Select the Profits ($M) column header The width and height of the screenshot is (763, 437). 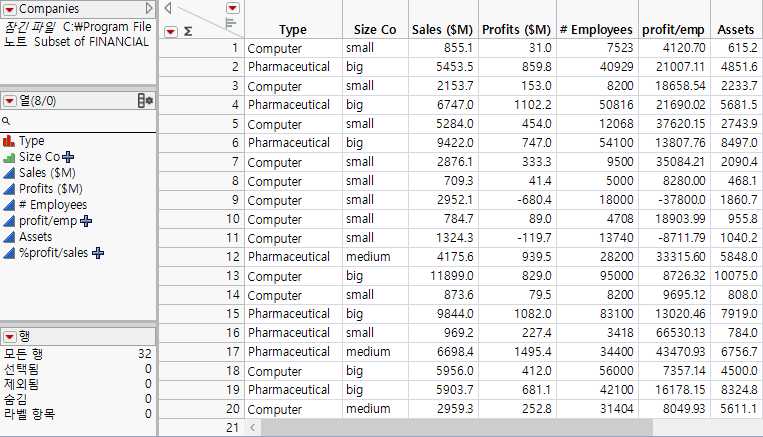pos(516,30)
